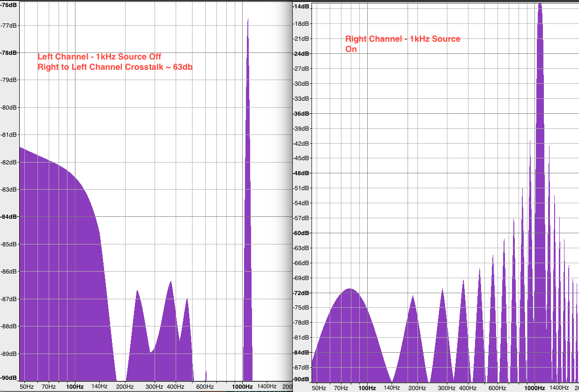Viewport: 579px width, 392px height.
Task: Select the -27dB axis label
Action: point(301,68)
